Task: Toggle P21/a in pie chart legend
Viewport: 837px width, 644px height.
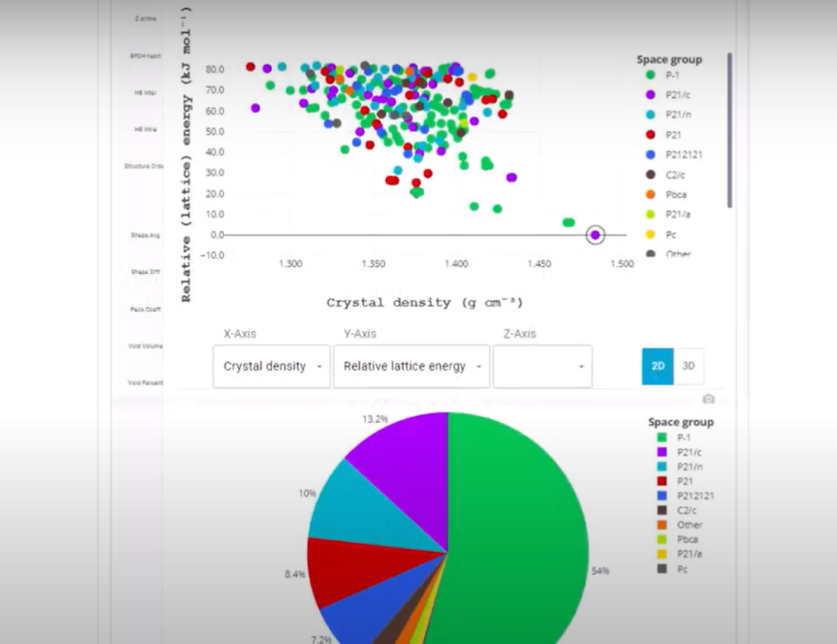Action: tap(679, 554)
